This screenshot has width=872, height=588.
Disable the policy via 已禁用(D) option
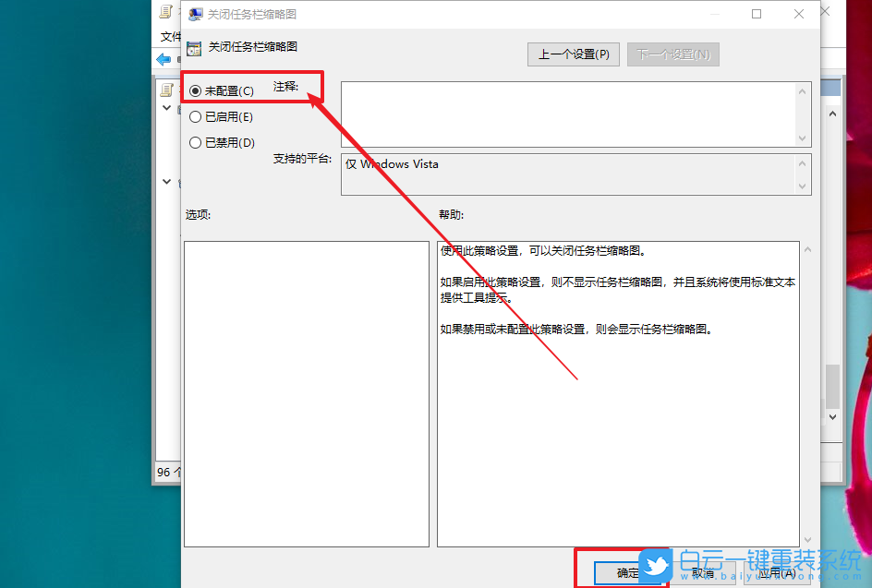(x=194, y=142)
